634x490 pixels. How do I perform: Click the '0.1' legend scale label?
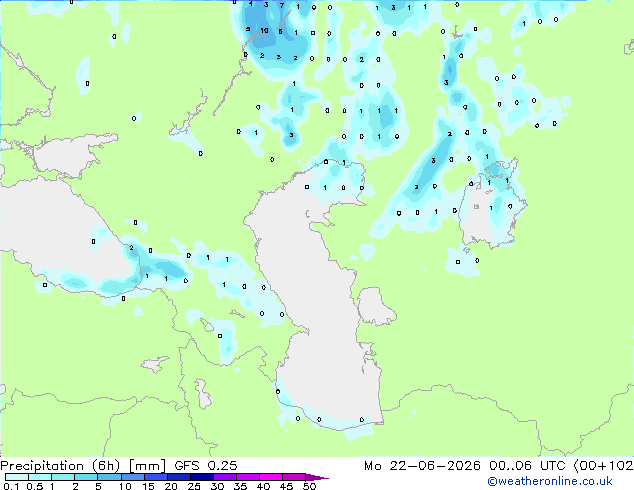pos(11,486)
